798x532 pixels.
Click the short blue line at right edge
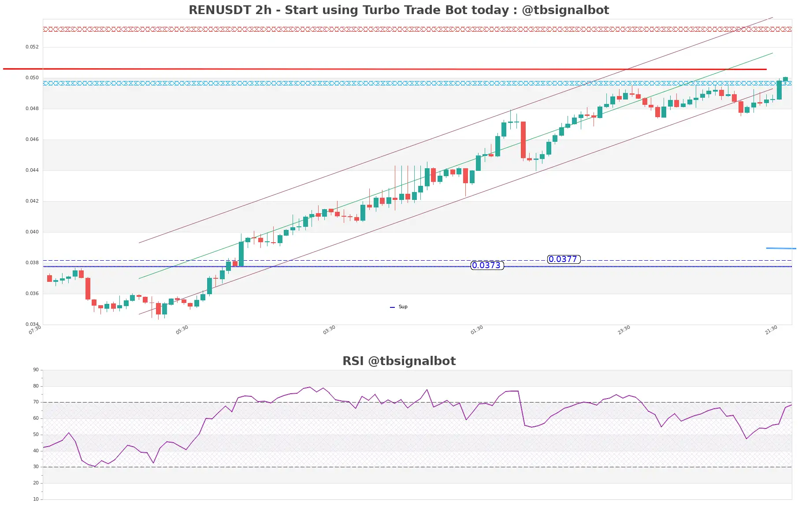(x=781, y=248)
